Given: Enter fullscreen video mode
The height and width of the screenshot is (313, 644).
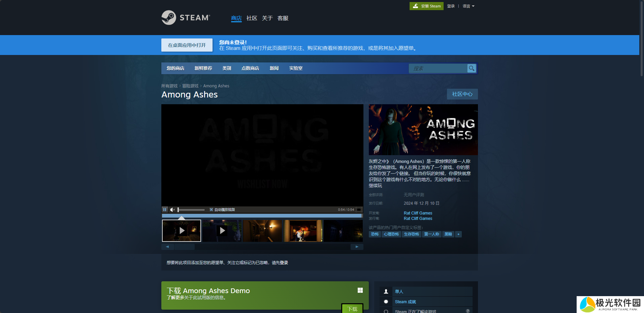Looking at the screenshot, I should (359, 210).
